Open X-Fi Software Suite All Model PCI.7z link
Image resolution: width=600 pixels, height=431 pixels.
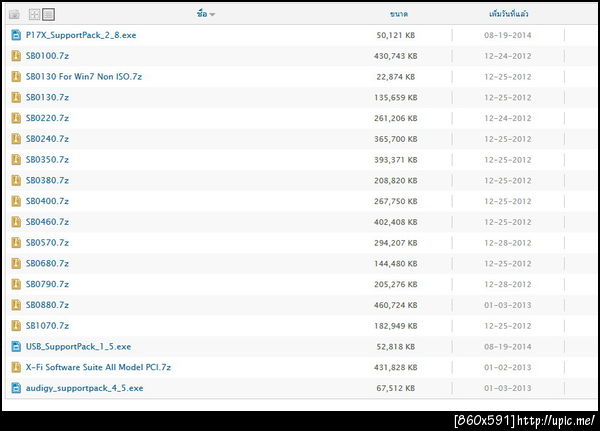98,367
